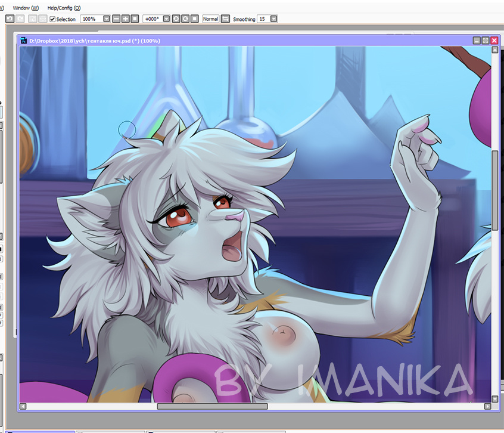Close the document window
This screenshot has width=504, height=433.
[x=494, y=40]
